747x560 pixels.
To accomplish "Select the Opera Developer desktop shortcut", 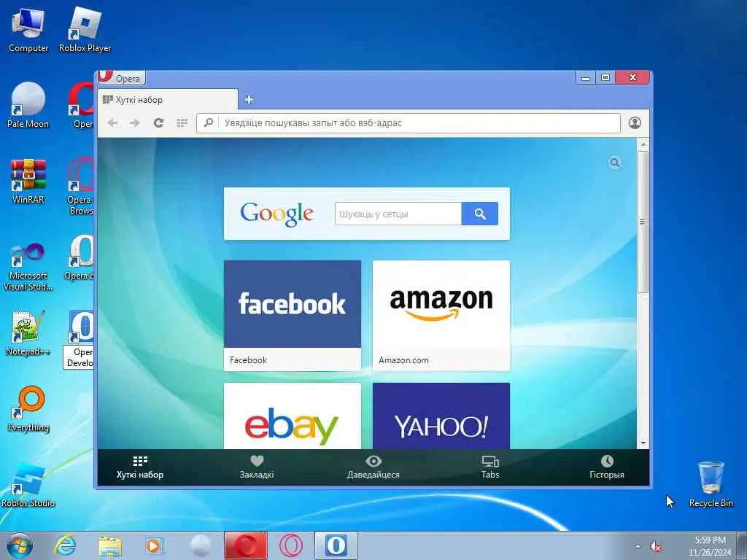I will pyautogui.click(x=79, y=339).
